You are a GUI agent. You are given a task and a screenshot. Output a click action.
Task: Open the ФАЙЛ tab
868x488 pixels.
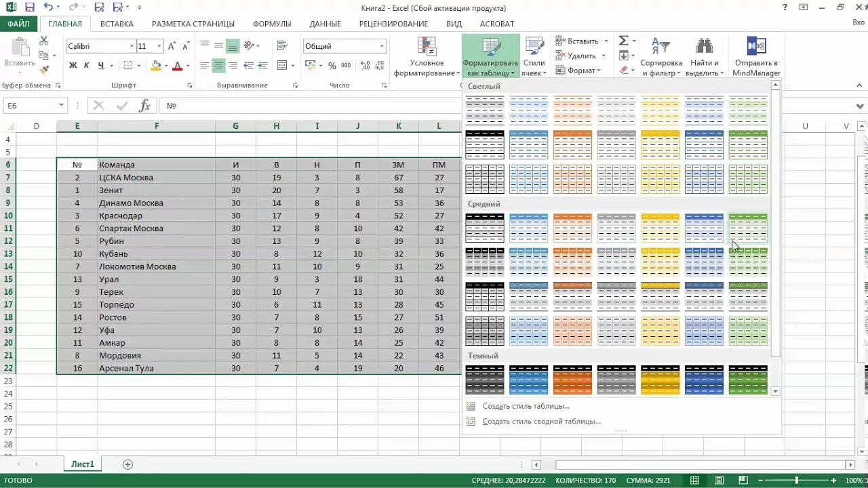point(18,24)
